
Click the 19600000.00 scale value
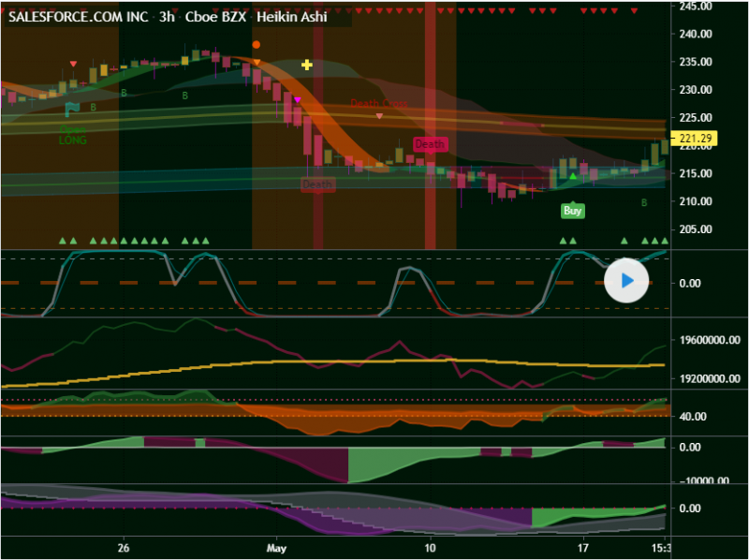point(708,342)
